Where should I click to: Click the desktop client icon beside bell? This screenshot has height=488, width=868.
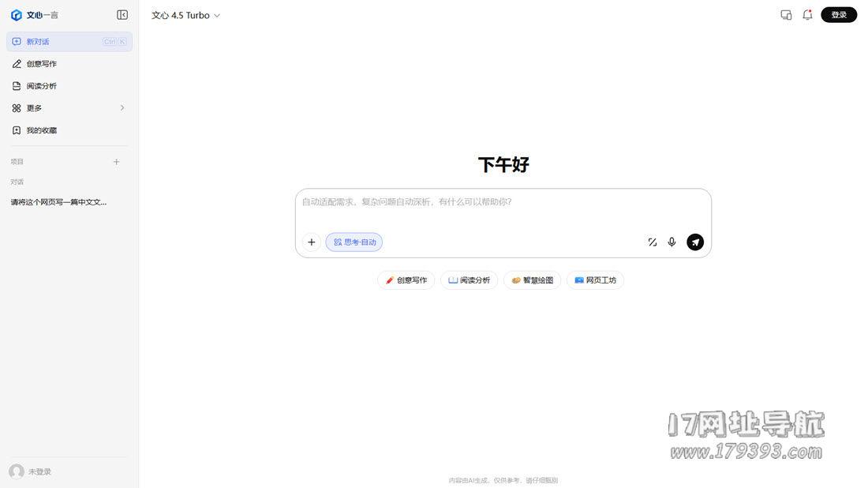pos(786,15)
